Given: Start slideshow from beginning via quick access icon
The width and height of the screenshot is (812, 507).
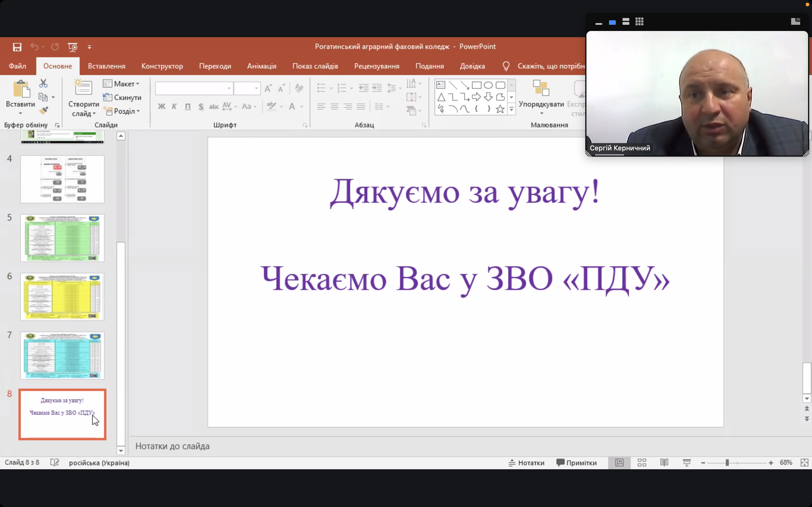Looking at the screenshot, I should (72, 47).
